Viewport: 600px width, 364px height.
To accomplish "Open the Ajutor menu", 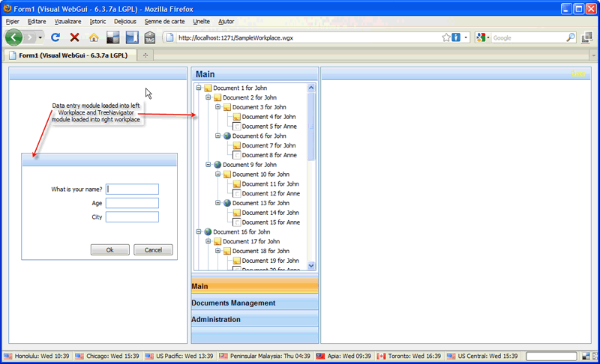I will tap(226, 22).
